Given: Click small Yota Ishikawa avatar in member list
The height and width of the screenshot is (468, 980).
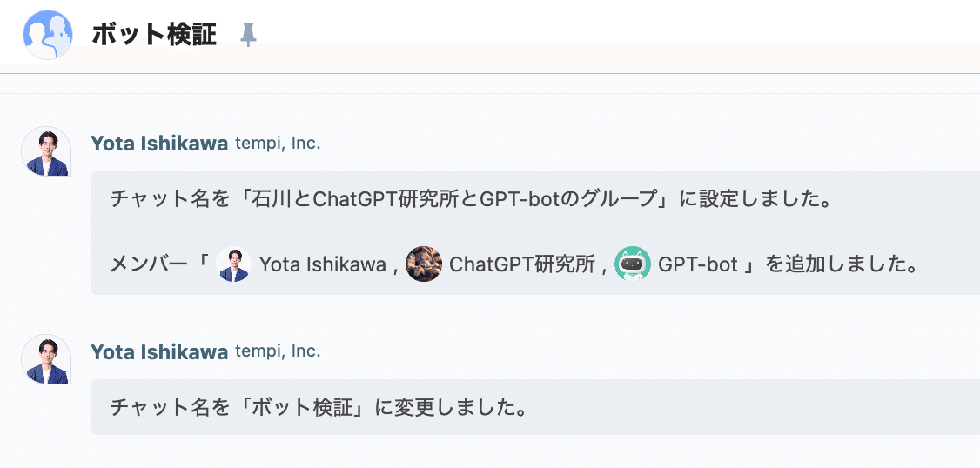Looking at the screenshot, I should 233,264.
